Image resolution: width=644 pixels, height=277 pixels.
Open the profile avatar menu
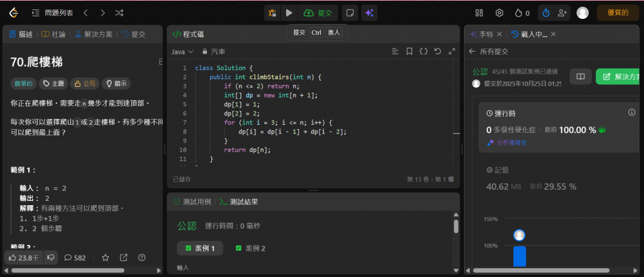click(582, 13)
